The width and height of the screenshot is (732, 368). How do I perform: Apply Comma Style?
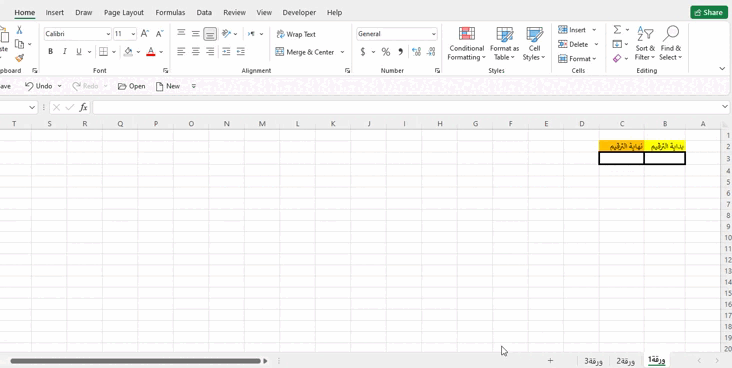(400, 52)
